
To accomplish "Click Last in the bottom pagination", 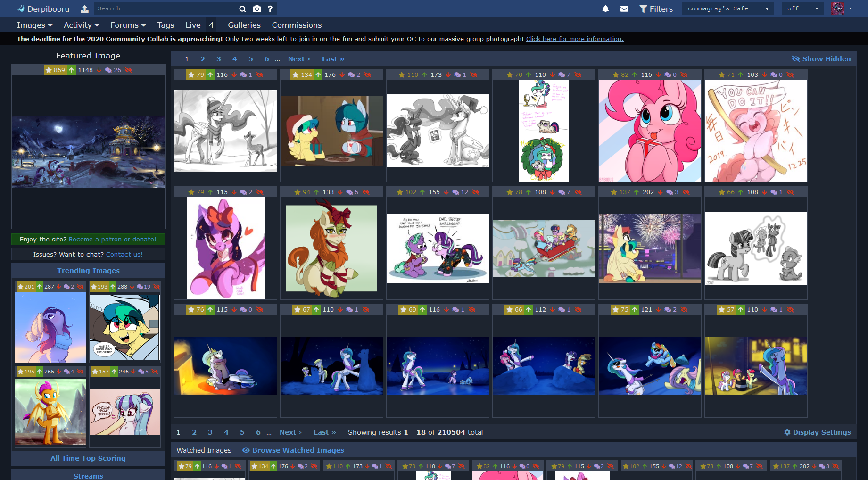I will click(x=325, y=432).
